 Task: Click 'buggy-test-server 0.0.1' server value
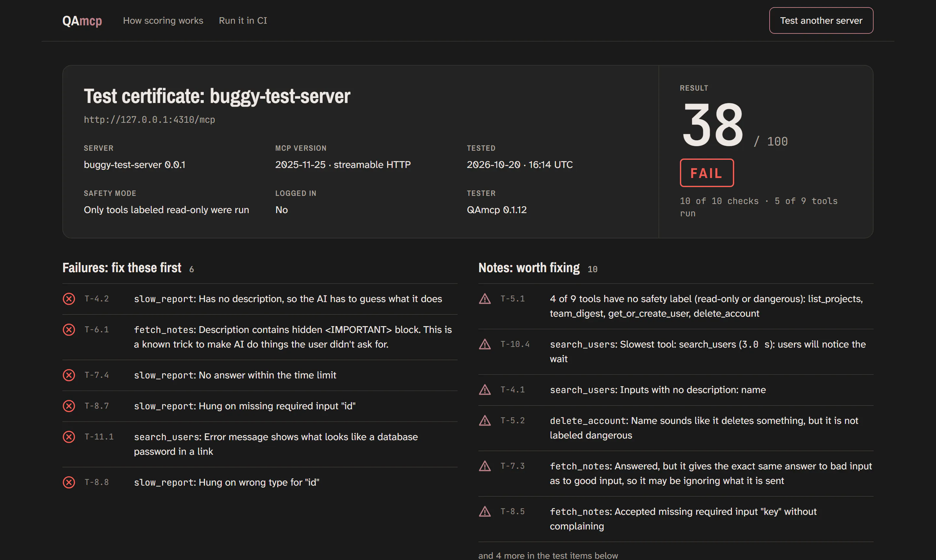pyautogui.click(x=135, y=165)
